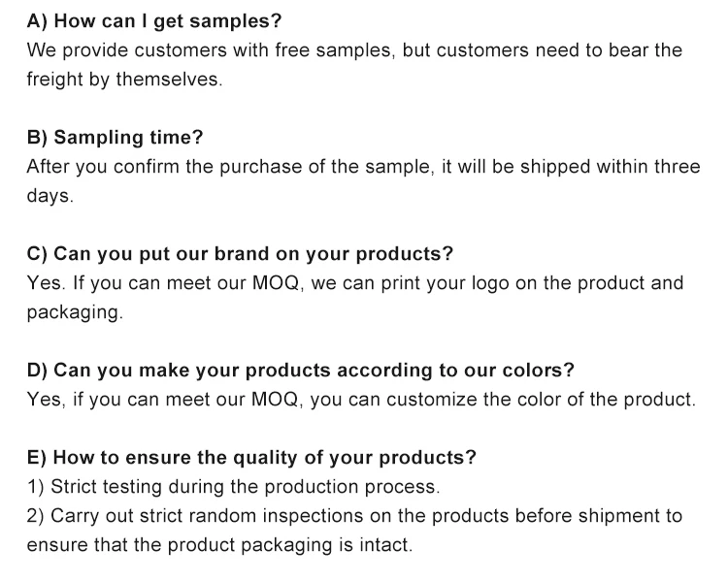Click the "ensure that the product packaging is intact" line
The width and height of the screenshot is (728, 582).
[x=219, y=545]
